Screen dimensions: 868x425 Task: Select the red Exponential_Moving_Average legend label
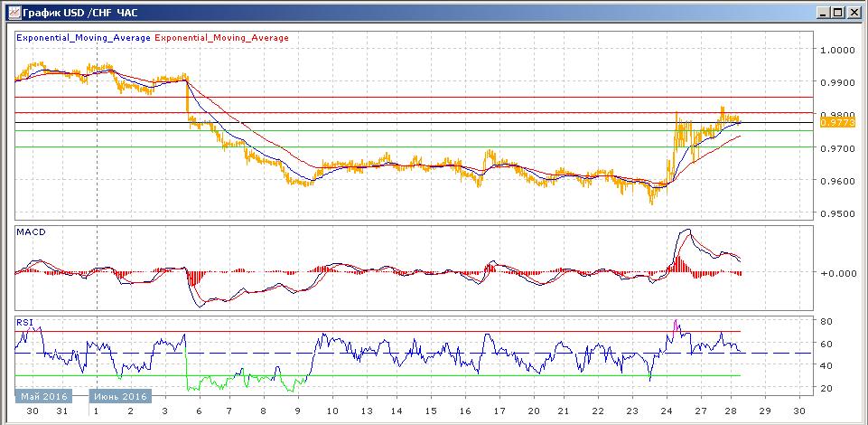(222, 38)
